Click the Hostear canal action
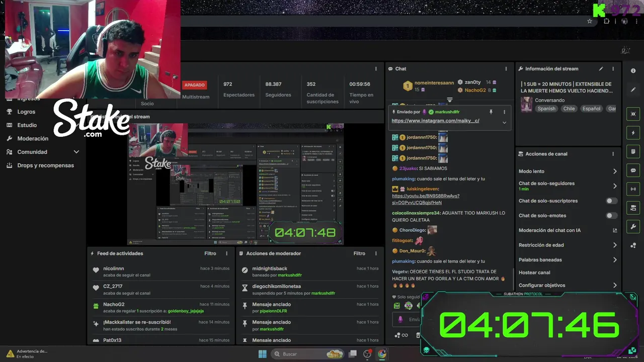This screenshot has width=644, height=362. [x=534, y=273]
